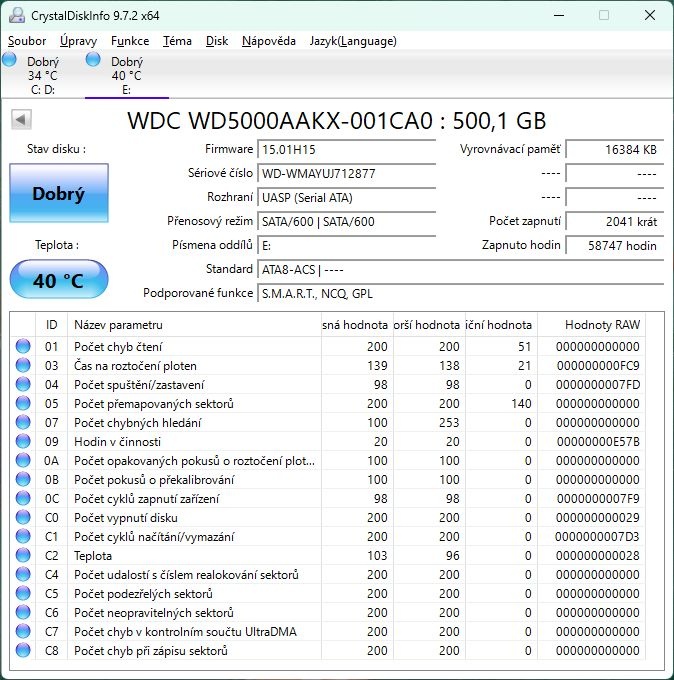Click the Název parametru column header
The height and width of the screenshot is (680, 674).
(194, 325)
